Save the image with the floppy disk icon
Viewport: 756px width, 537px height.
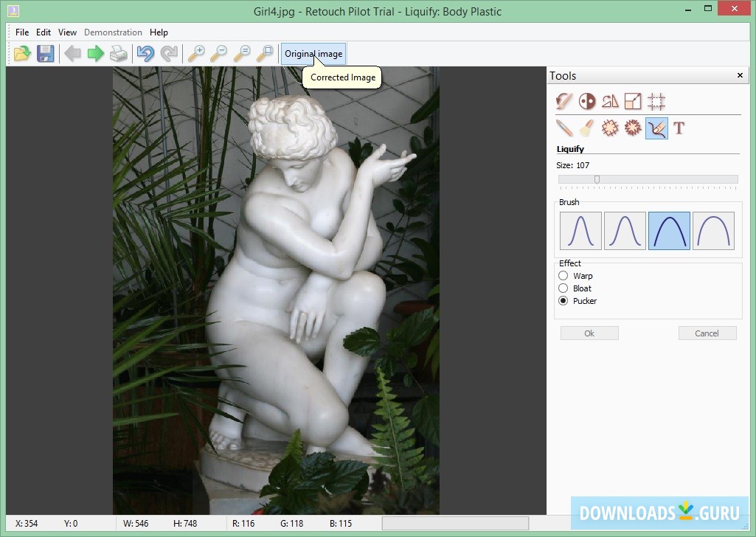point(45,54)
